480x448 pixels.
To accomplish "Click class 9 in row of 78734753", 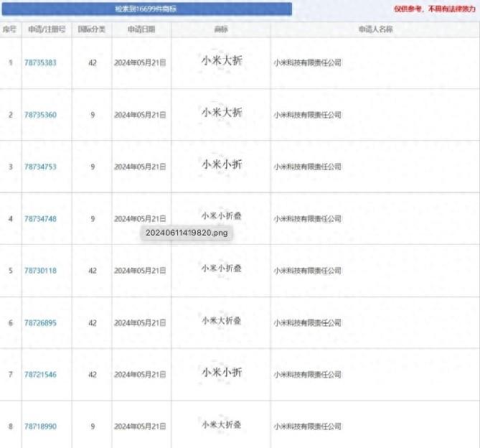I will pyautogui.click(x=93, y=167).
